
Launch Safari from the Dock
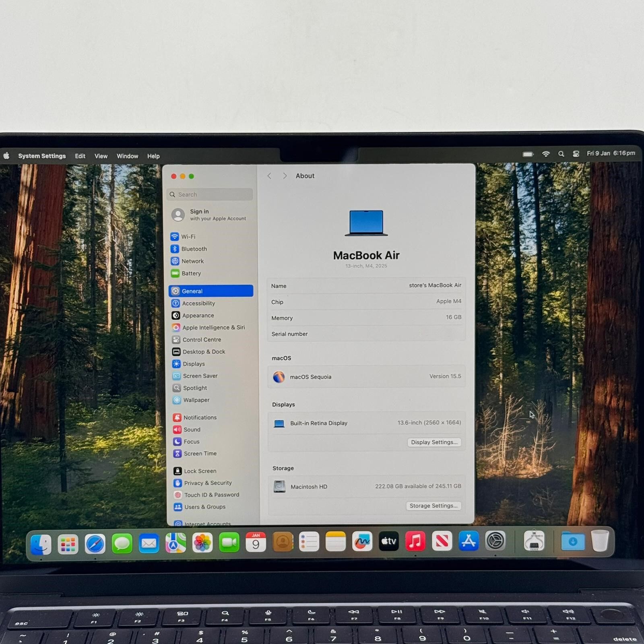tap(95, 543)
